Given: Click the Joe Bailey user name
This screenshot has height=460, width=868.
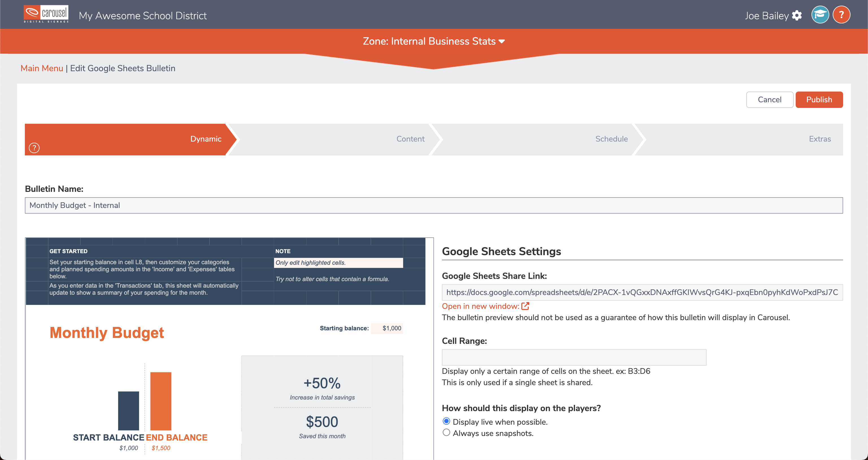Looking at the screenshot, I should tap(767, 16).
